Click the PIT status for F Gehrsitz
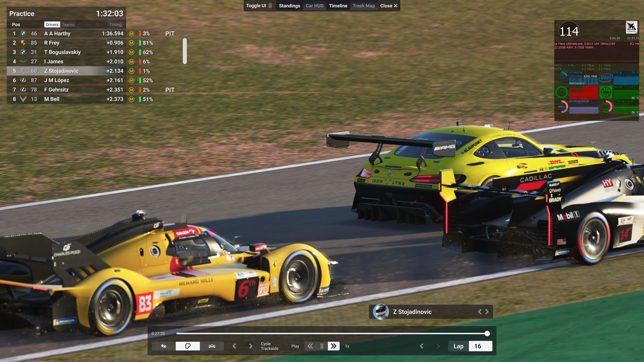This screenshot has width=644, height=362. click(x=170, y=90)
